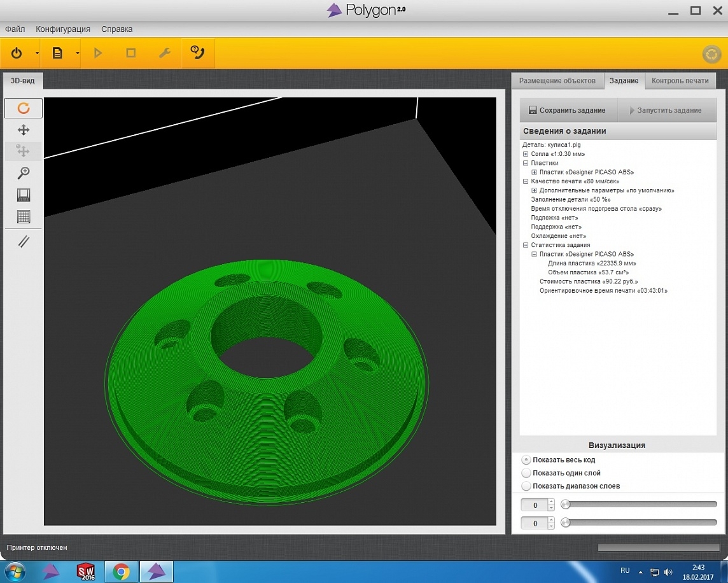Screen dimensions: 728x583
Task: Collapse the 'Статистика задания' tree node
Action: (526, 245)
